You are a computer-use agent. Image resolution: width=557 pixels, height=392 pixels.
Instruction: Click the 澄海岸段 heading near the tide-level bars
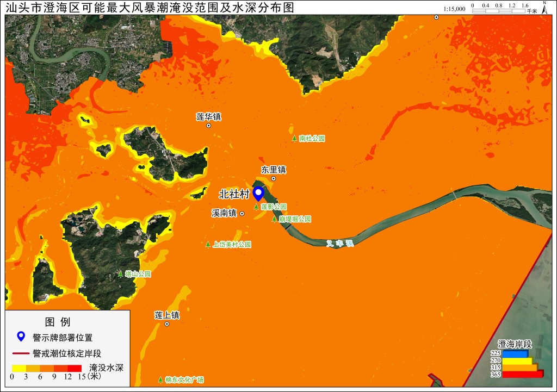(515, 344)
